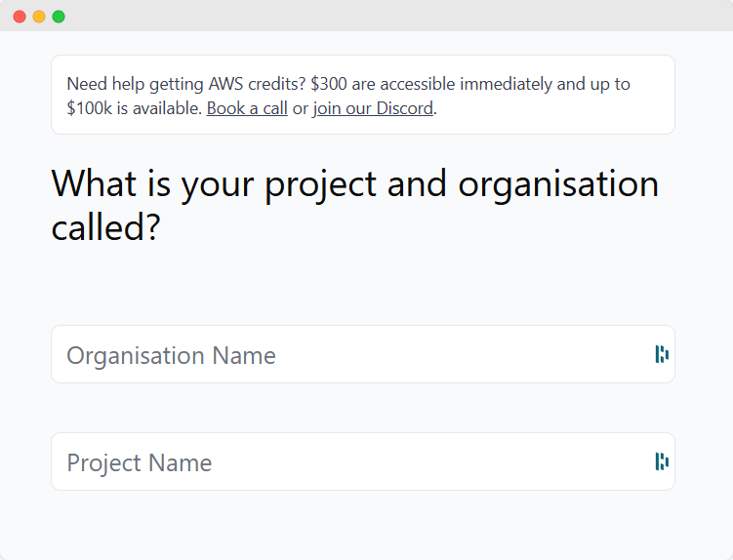The height and width of the screenshot is (560, 733).
Task: Click the 'Need help getting AWS credits?' text
Action: coord(186,84)
